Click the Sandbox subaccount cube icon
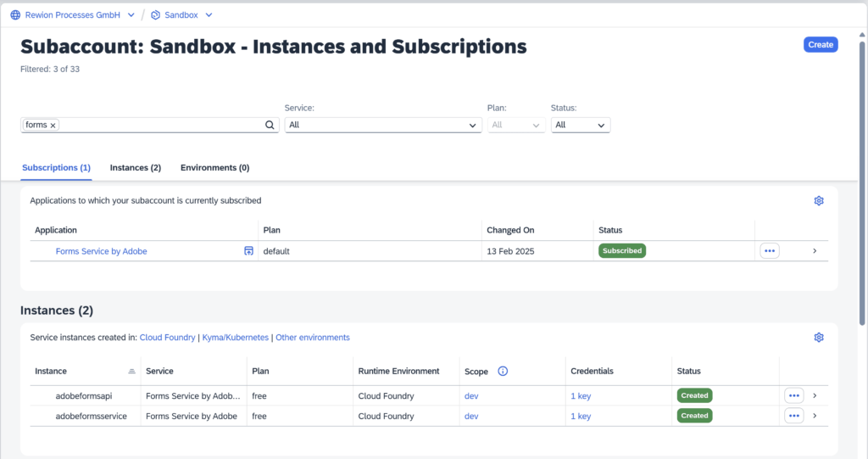Viewport: 868px width, 459px height. [x=156, y=15]
